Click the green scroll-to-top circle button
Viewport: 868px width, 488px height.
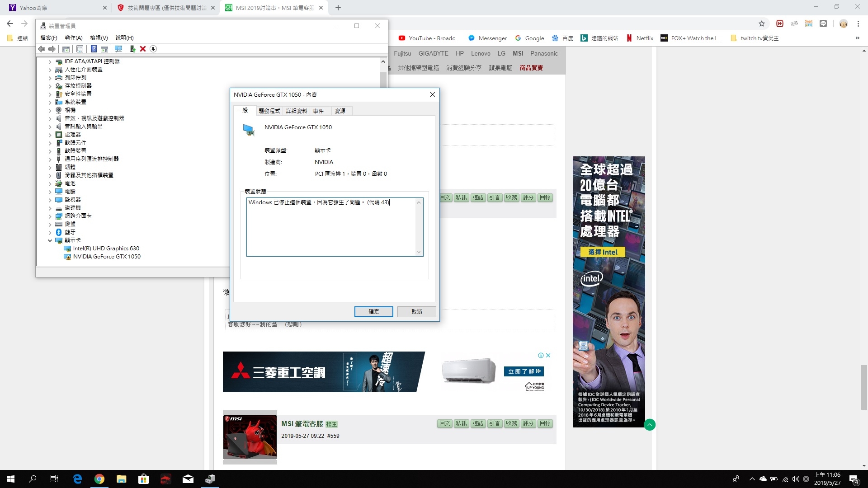click(x=650, y=425)
